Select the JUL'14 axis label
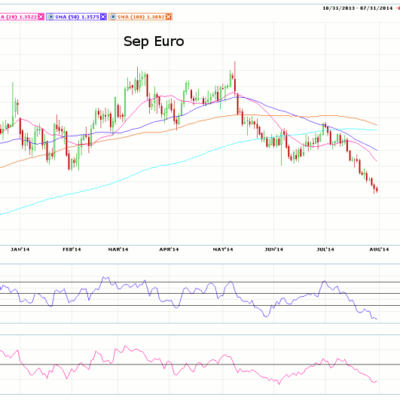 pyautogui.click(x=325, y=249)
